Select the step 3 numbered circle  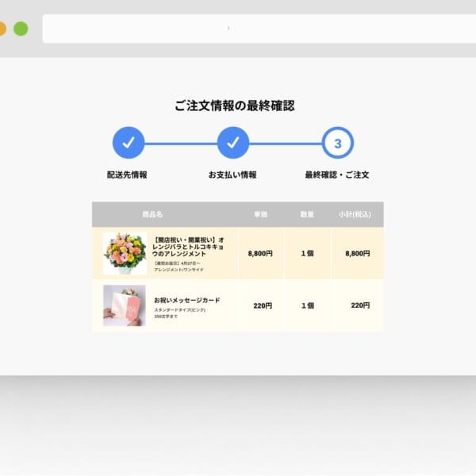[x=337, y=144]
